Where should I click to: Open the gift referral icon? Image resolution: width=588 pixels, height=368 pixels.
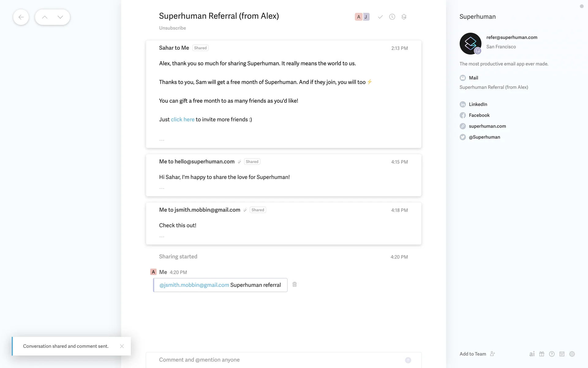coord(542,354)
